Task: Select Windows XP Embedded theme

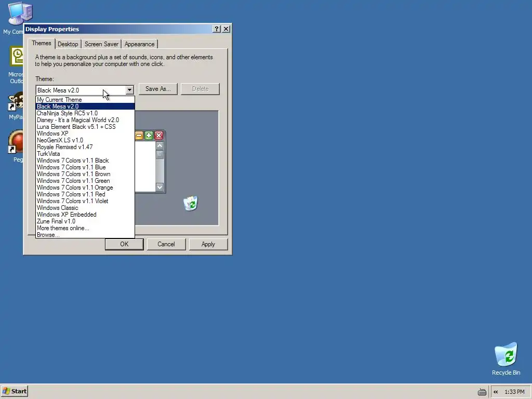Action: (85, 215)
